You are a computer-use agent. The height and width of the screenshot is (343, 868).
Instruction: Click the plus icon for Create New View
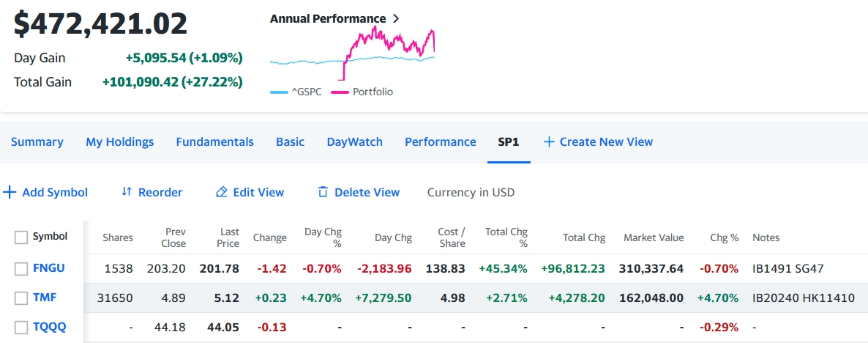coord(549,142)
